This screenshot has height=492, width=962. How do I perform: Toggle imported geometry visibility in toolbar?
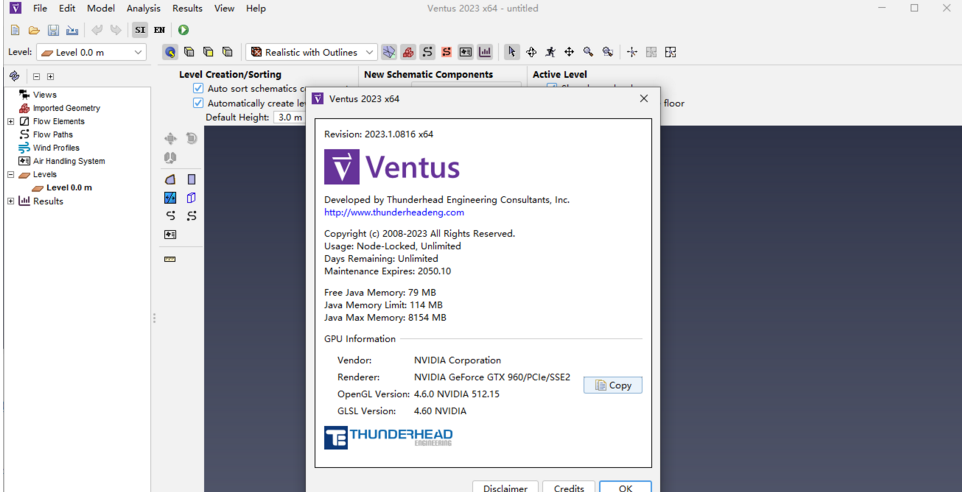(407, 52)
